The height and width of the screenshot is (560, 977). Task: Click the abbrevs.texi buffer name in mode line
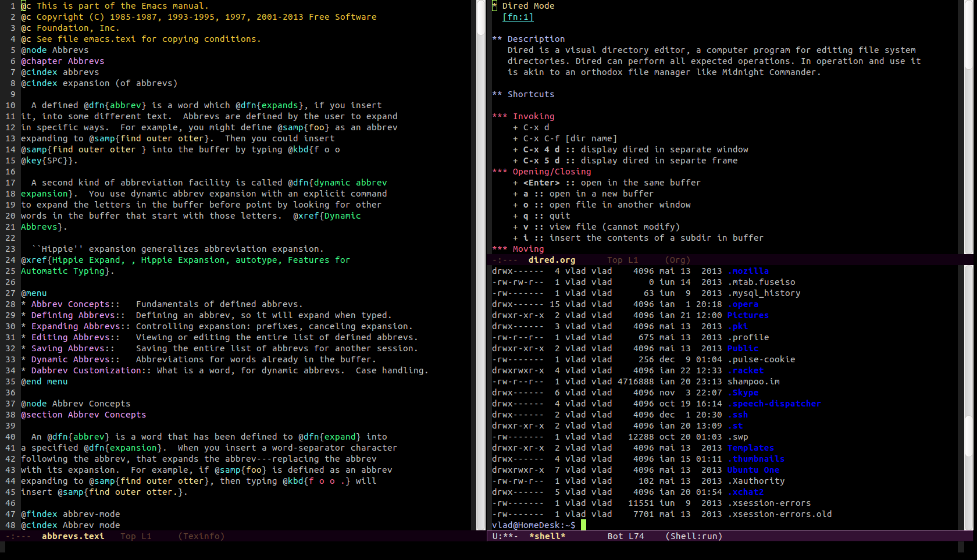[73, 536]
